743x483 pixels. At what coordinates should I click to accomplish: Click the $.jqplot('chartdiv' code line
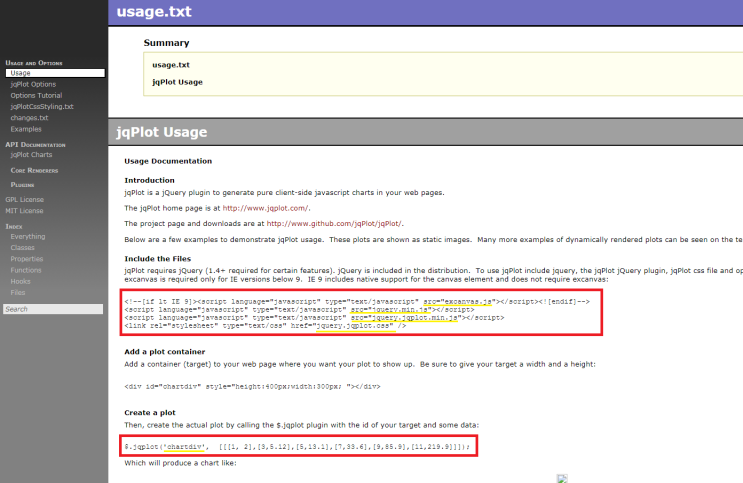[297, 447]
